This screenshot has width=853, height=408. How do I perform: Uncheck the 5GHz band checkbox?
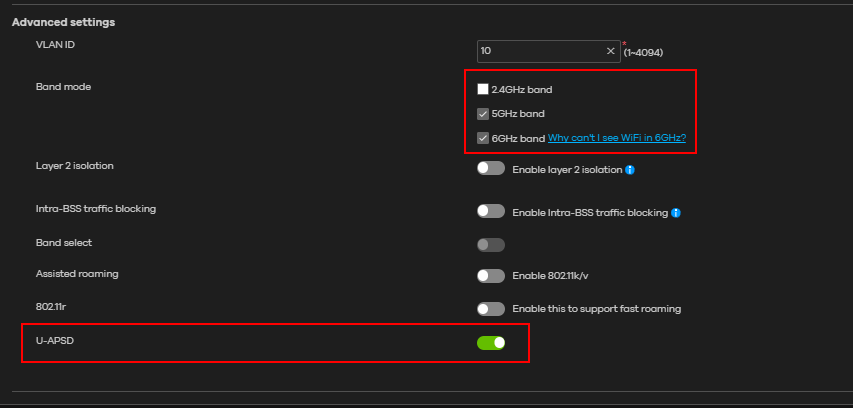(x=483, y=114)
